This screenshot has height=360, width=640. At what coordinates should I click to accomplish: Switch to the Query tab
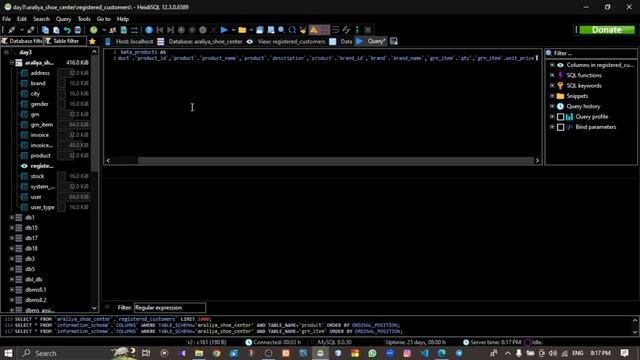[x=371, y=41]
